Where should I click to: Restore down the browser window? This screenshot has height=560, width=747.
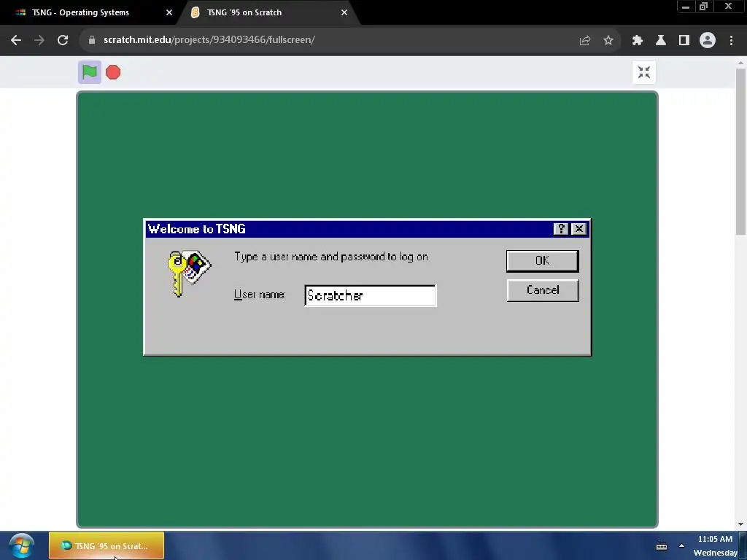click(x=703, y=7)
